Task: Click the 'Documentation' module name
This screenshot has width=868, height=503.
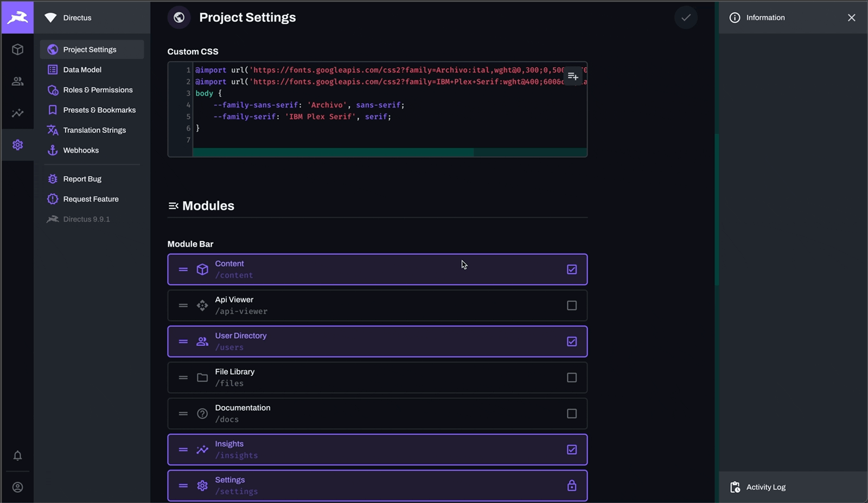Action: [242, 408]
